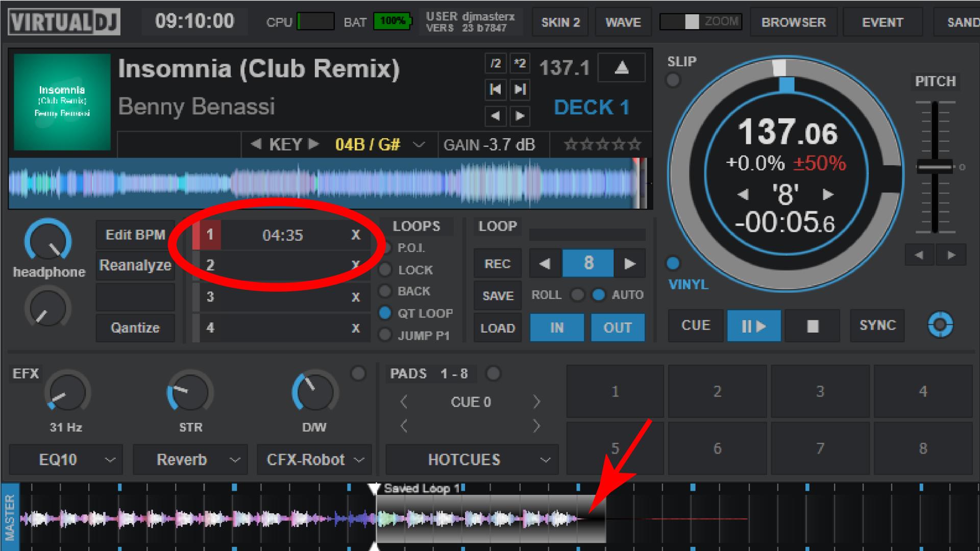Open the Reverb effect dropdown
Screen dimensions: 980x551
point(190,459)
